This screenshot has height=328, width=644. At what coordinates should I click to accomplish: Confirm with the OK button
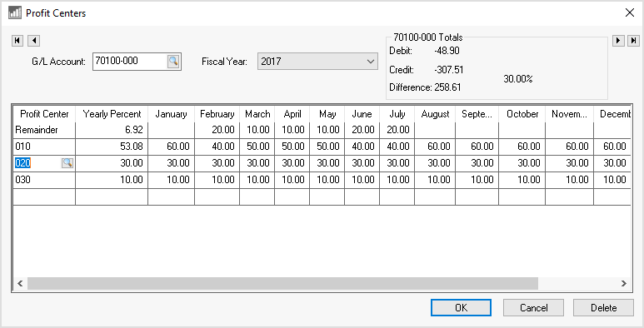461,307
